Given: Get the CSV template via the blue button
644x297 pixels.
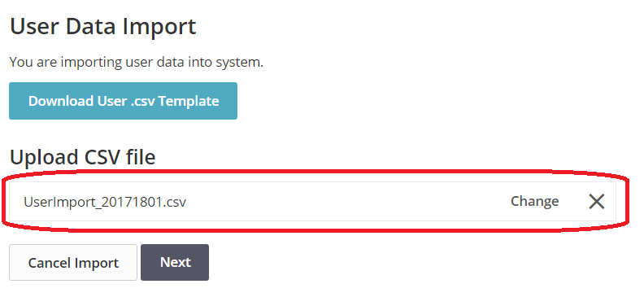Looking at the screenshot, I should [124, 101].
